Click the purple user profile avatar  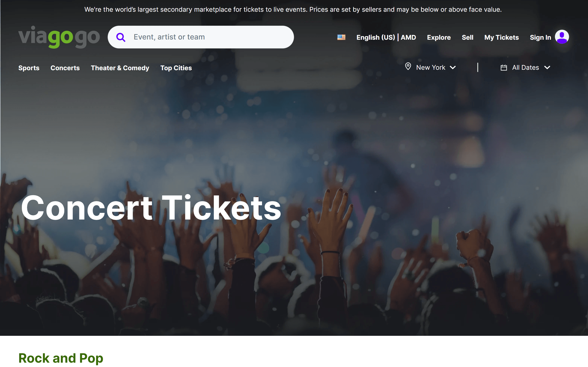(562, 37)
